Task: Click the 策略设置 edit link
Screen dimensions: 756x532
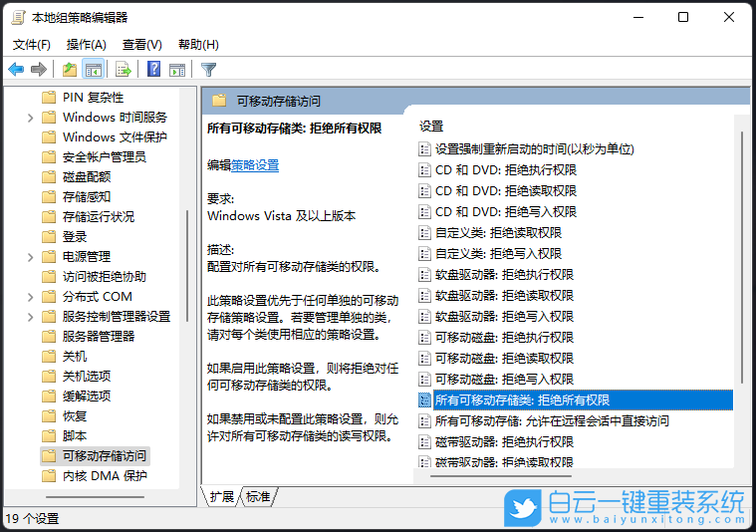Action: (x=255, y=165)
